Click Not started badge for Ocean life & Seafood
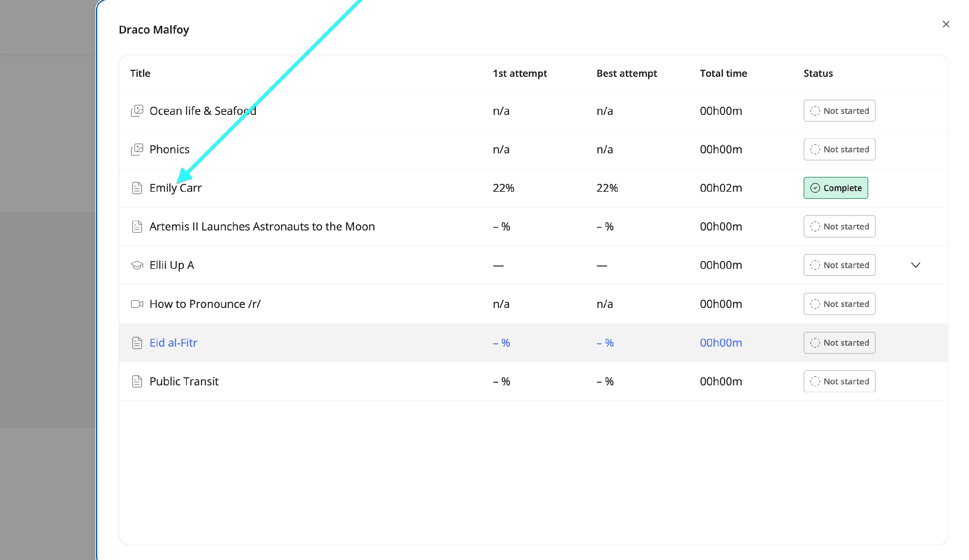 839,111
